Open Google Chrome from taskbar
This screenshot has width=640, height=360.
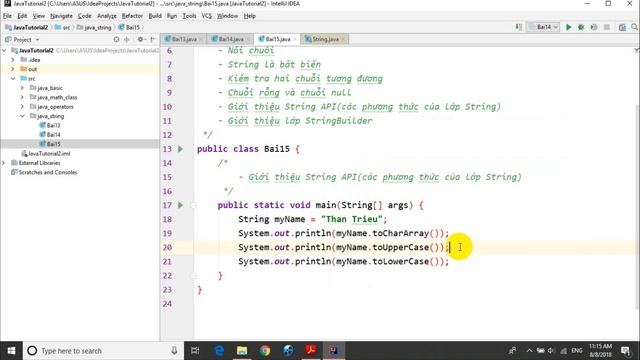tap(265, 351)
